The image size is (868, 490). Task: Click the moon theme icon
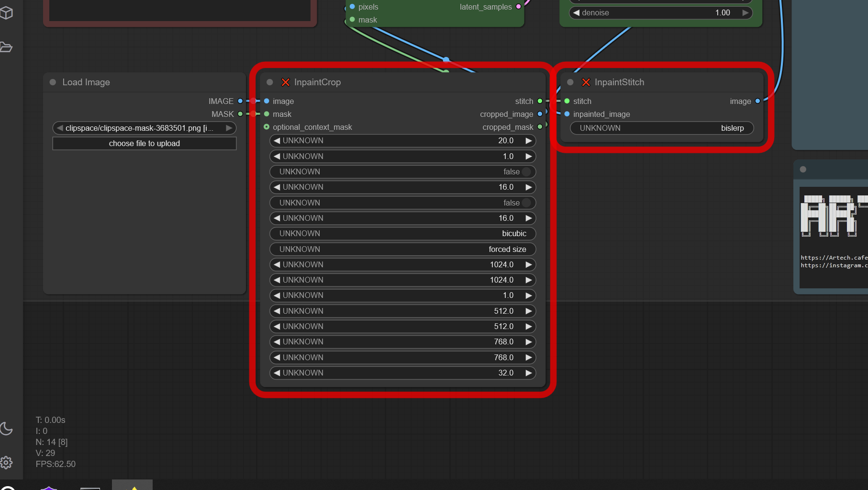coord(6,428)
